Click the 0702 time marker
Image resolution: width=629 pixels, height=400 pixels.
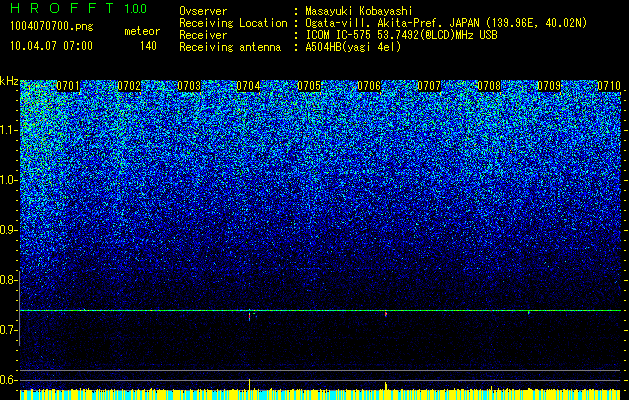coord(129,86)
